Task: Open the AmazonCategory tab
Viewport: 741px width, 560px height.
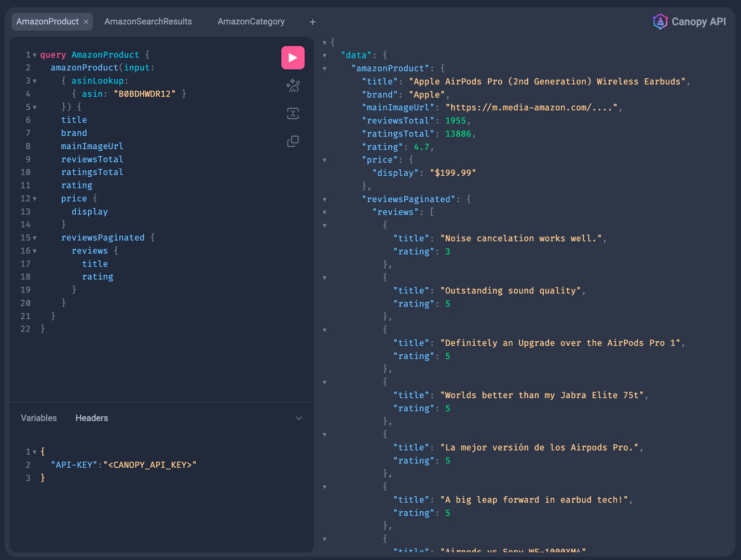Action: (x=251, y=22)
